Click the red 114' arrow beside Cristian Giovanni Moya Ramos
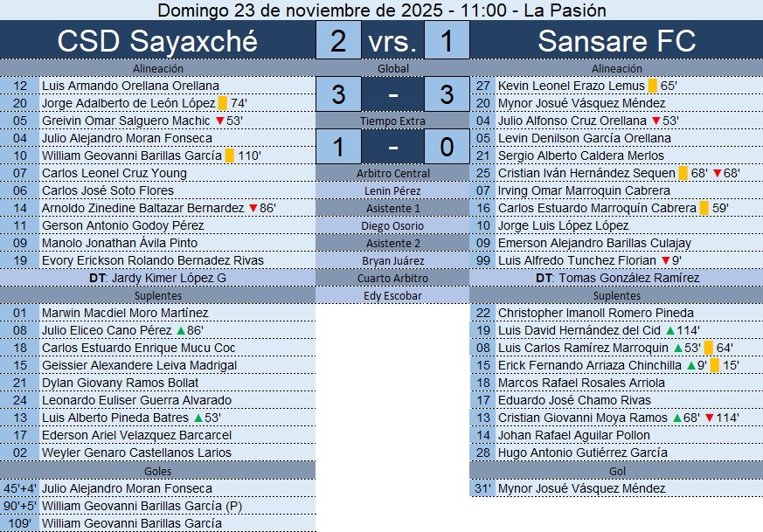Screen dimensions: 763x532 (x=709, y=418)
